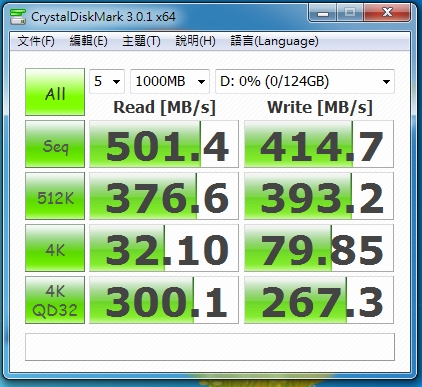
Task: Expand the D: drive selection dropdown
Action: [305, 81]
